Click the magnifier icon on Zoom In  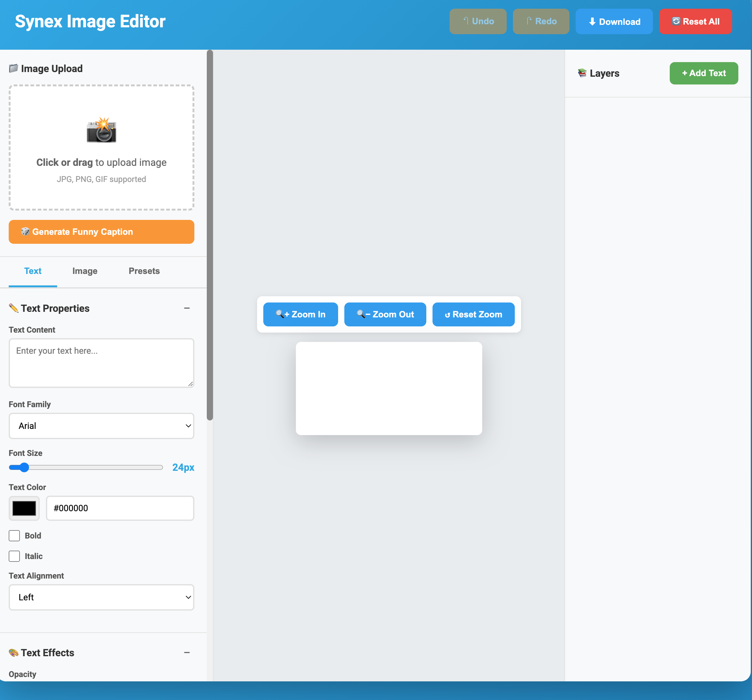point(280,314)
